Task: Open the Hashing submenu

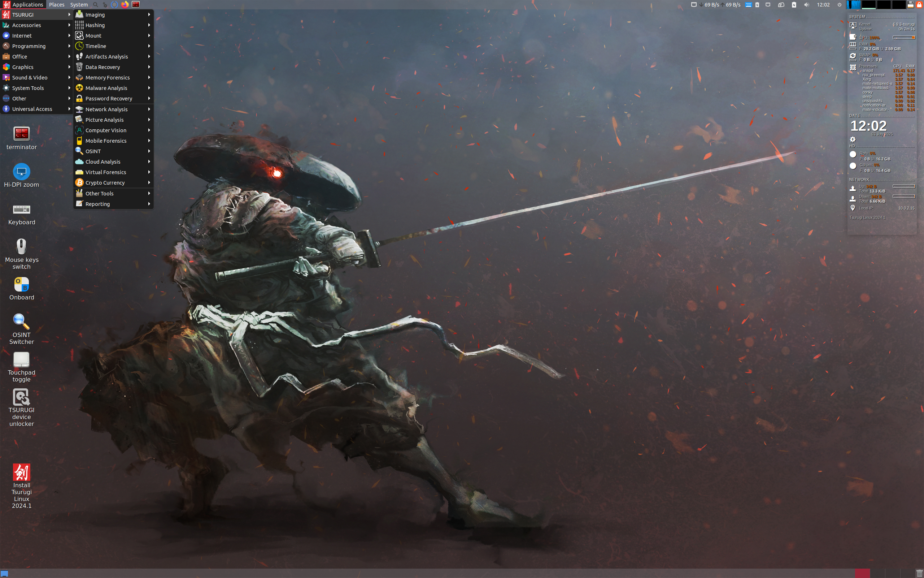Action: [113, 25]
